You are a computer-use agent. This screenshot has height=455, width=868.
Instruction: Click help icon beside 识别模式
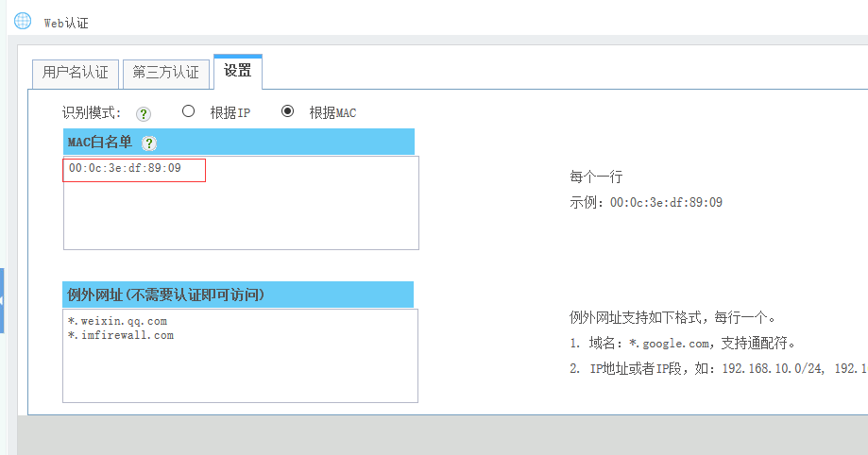144,113
